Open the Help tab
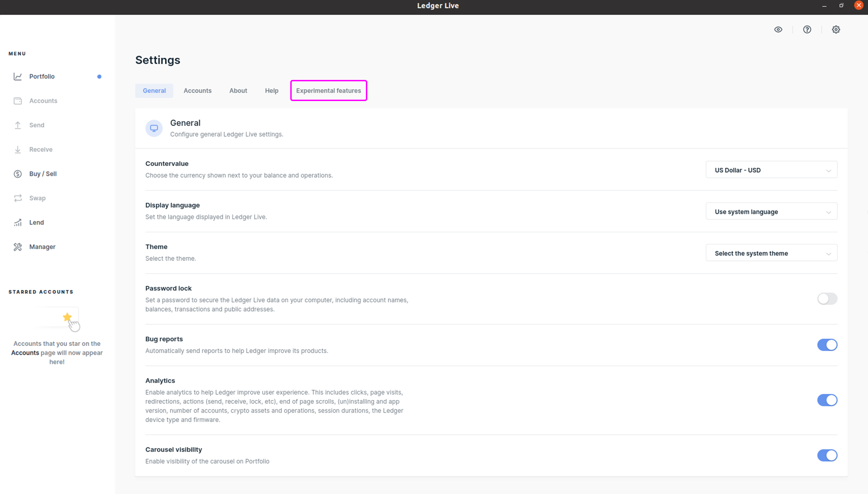 [x=271, y=91]
